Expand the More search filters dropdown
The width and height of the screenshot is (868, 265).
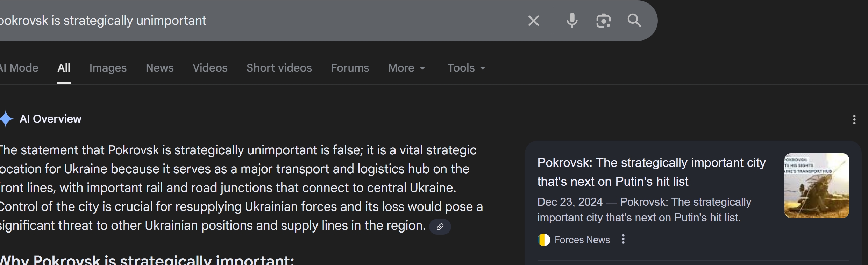(x=407, y=68)
